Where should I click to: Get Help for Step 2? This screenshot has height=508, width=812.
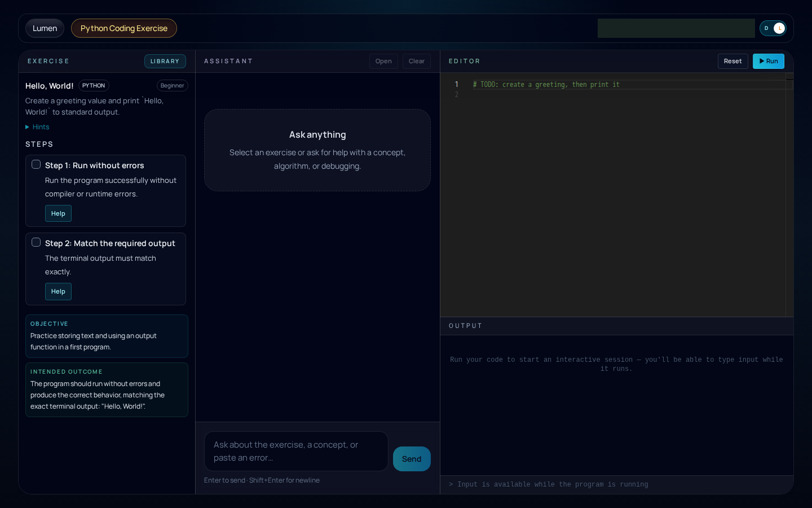[x=58, y=291]
